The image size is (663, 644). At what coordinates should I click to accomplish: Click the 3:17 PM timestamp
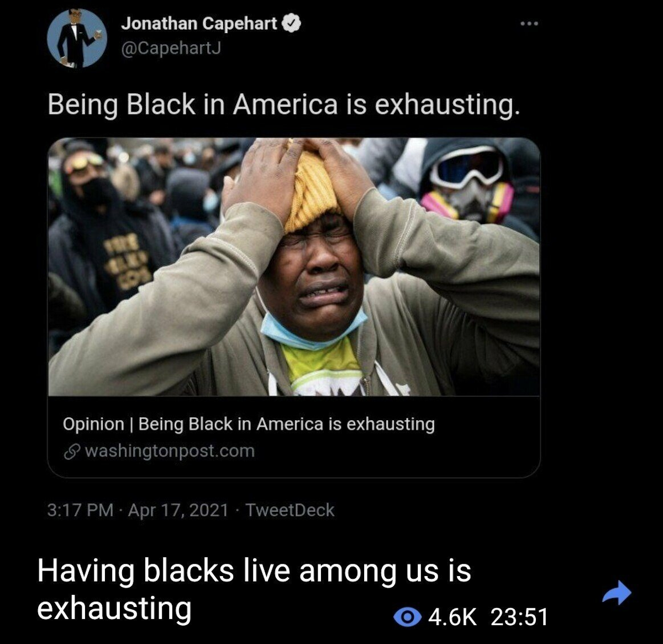pos(80,510)
